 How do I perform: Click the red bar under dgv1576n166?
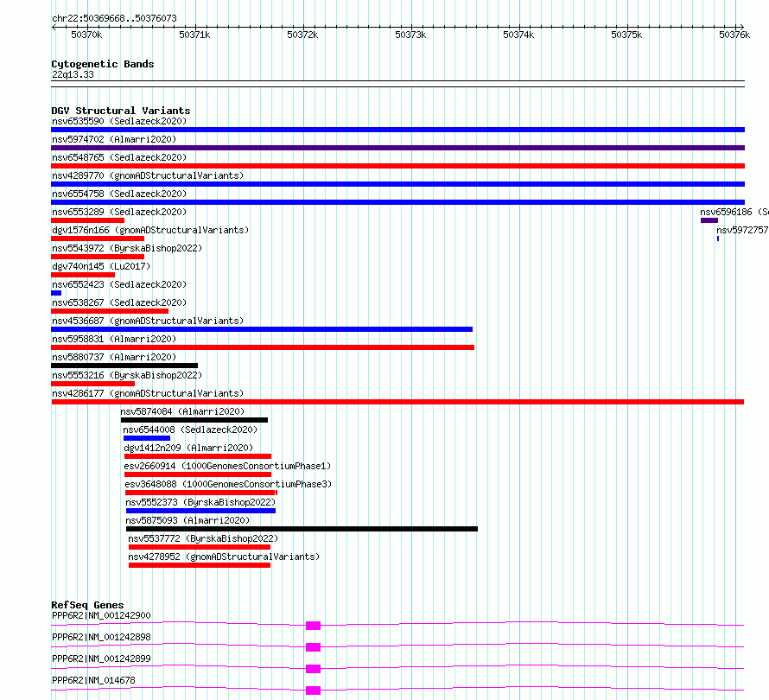tap(98, 239)
